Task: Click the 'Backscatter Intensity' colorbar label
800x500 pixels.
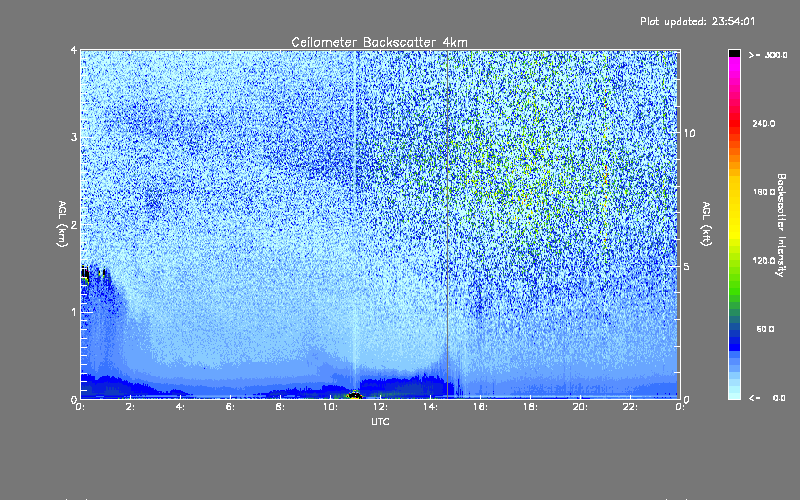Action: [x=781, y=225]
